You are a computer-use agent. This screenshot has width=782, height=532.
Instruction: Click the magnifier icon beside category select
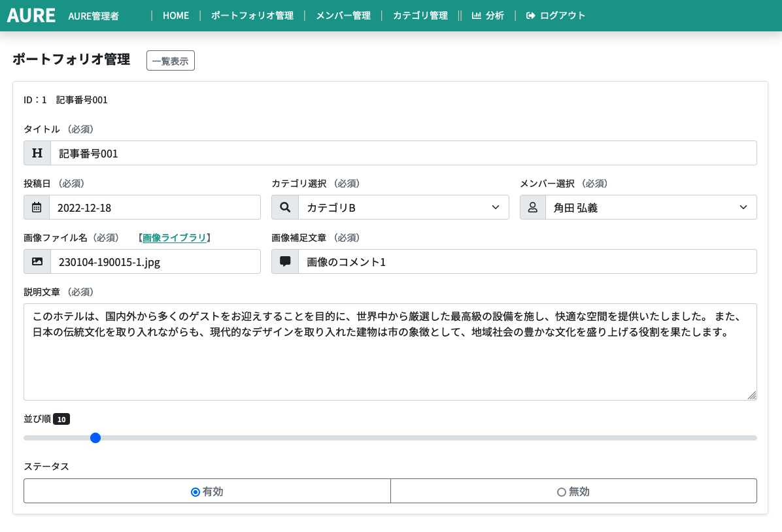[x=285, y=207]
